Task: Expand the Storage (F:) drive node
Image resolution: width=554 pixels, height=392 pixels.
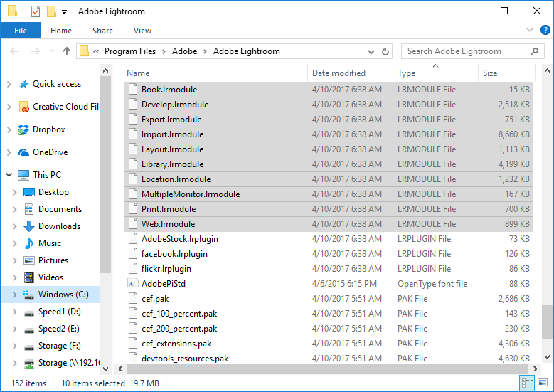Action: pyautogui.click(x=15, y=346)
